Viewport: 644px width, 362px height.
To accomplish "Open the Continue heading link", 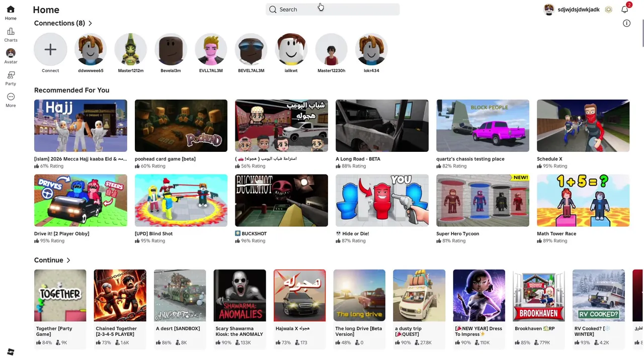I will pyautogui.click(x=48, y=260).
